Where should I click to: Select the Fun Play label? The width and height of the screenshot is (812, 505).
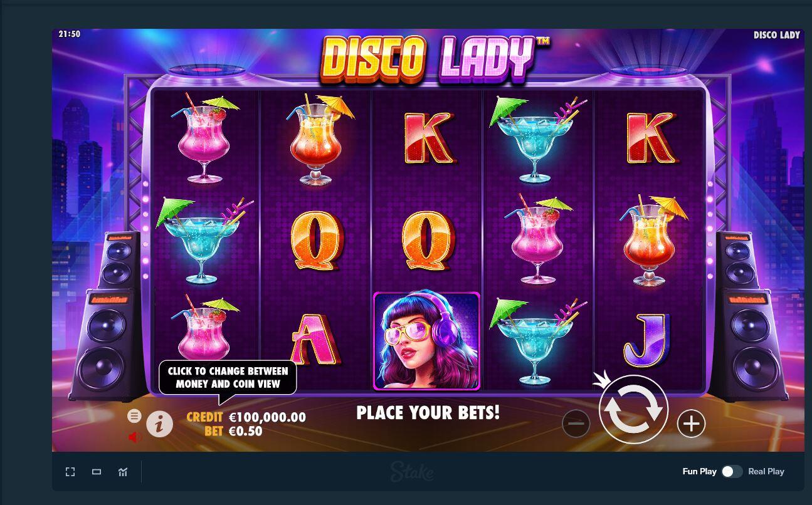699,472
